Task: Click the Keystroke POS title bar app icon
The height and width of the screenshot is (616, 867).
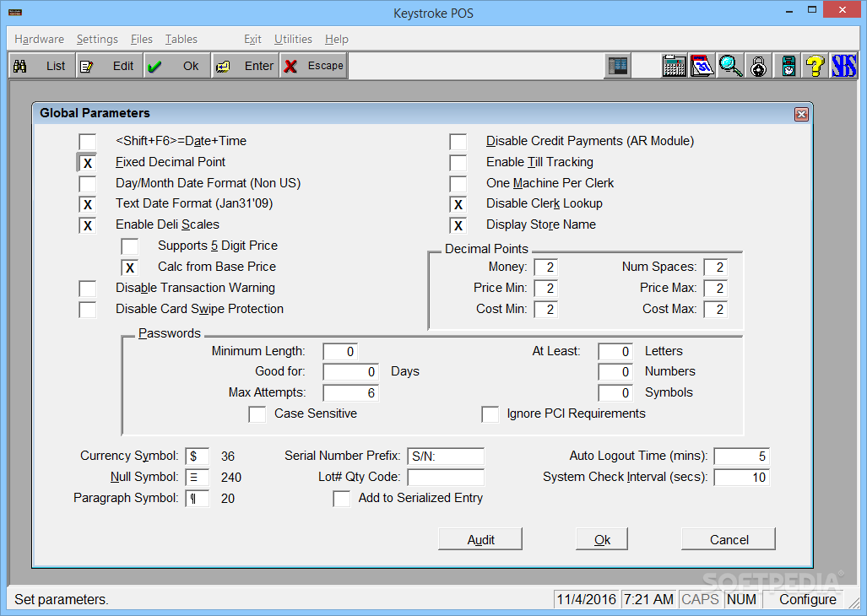Action: click(x=15, y=12)
